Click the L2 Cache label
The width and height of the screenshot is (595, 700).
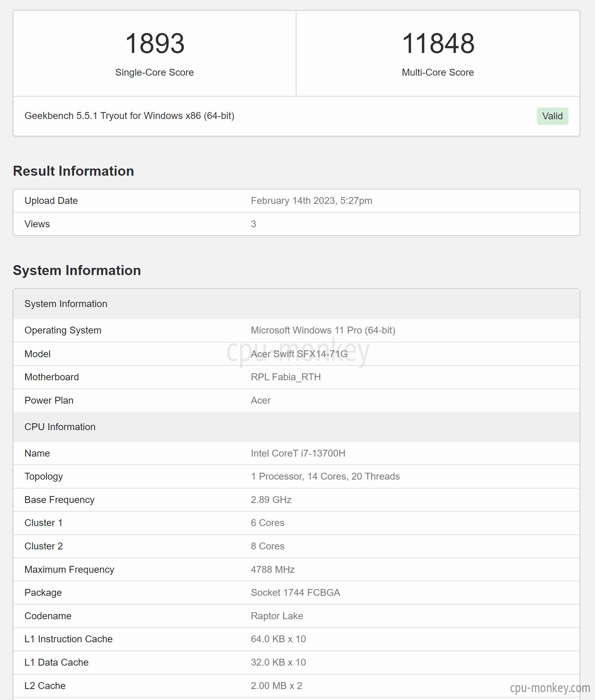(x=45, y=686)
